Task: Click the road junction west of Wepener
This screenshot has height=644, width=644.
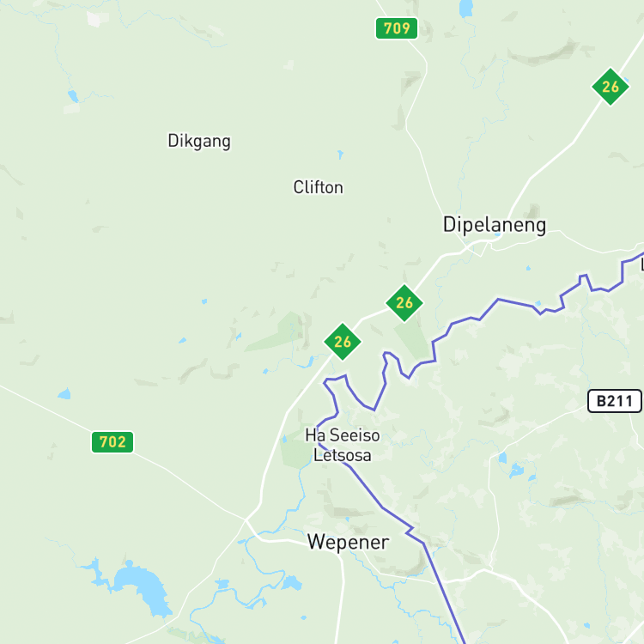Action: pyautogui.click(x=246, y=520)
